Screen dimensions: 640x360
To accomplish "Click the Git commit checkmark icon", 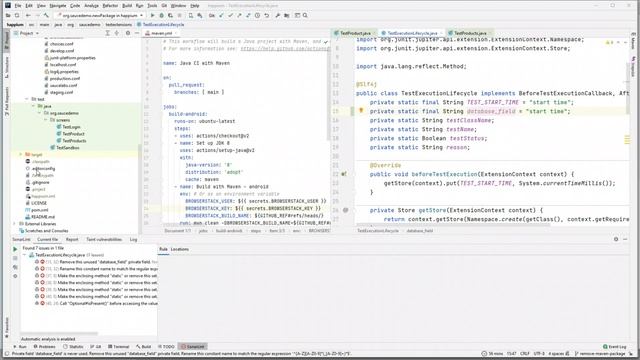I will 231,16.
